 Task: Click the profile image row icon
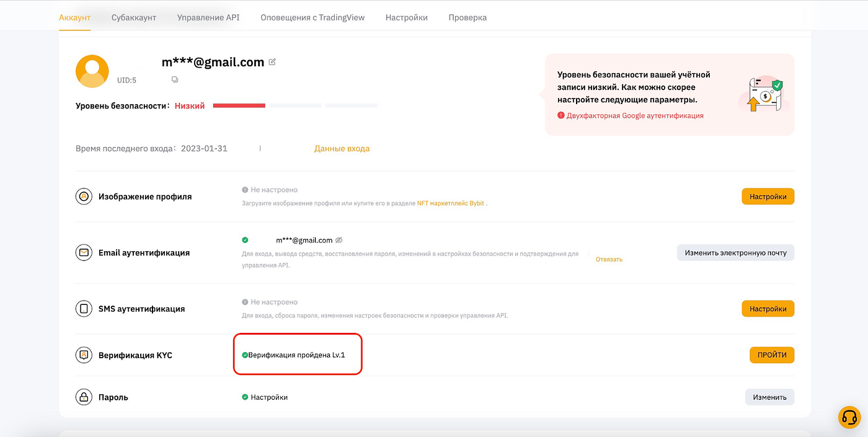pos(83,196)
